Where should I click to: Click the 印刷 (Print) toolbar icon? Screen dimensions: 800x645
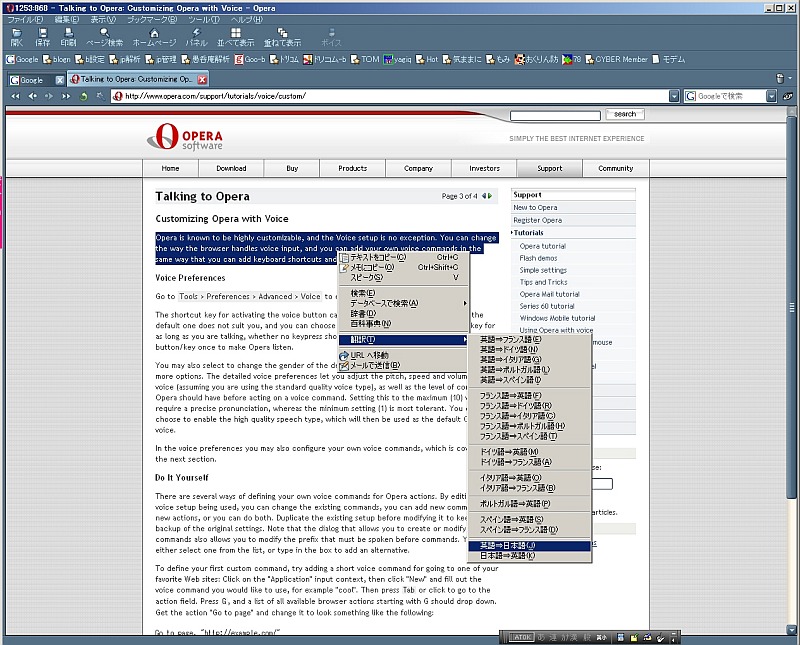click(x=68, y=37)
